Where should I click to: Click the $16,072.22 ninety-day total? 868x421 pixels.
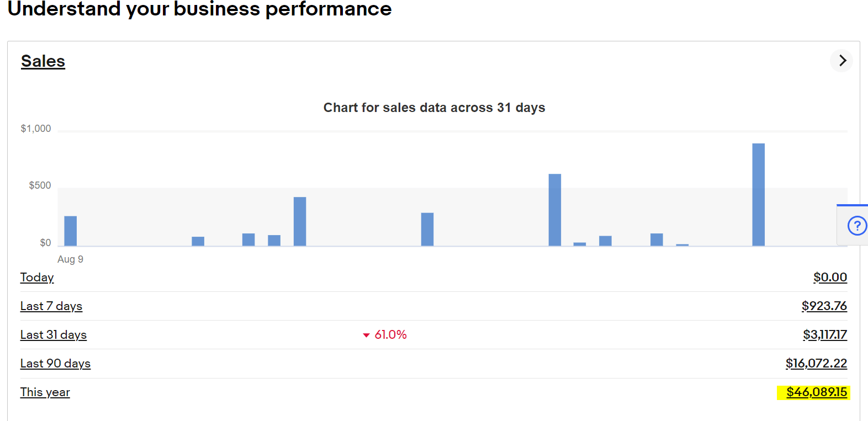pyautogui.click(x=816, y=364)
